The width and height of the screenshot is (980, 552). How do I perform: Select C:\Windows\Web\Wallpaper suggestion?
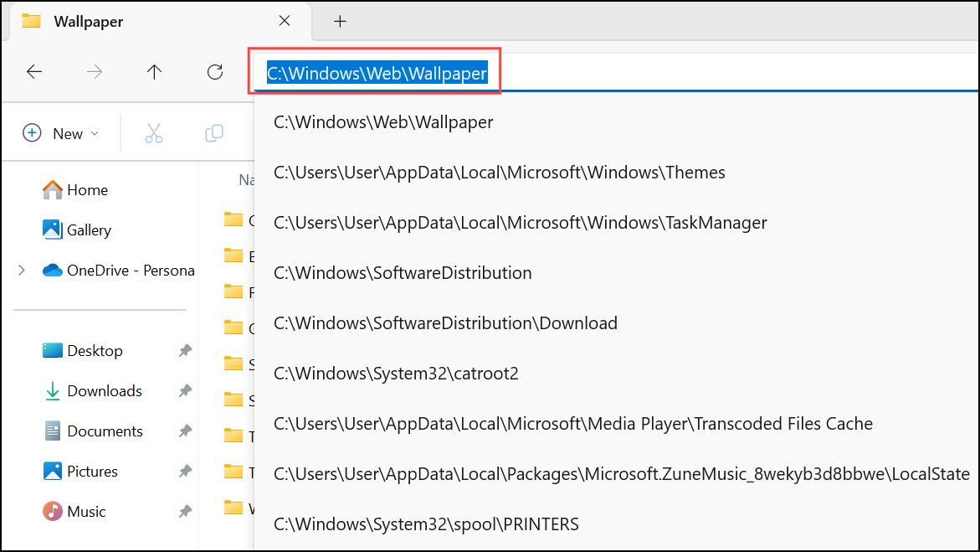[x=383, y=122]
